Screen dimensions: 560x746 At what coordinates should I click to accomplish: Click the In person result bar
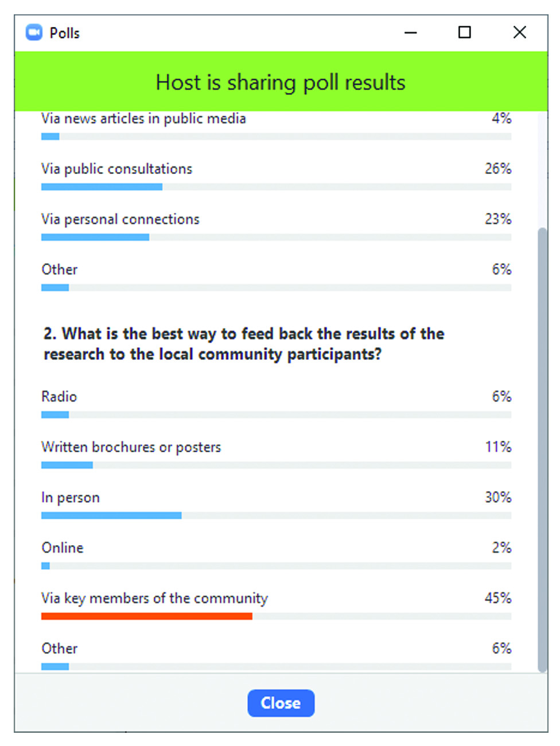(111, 515)
